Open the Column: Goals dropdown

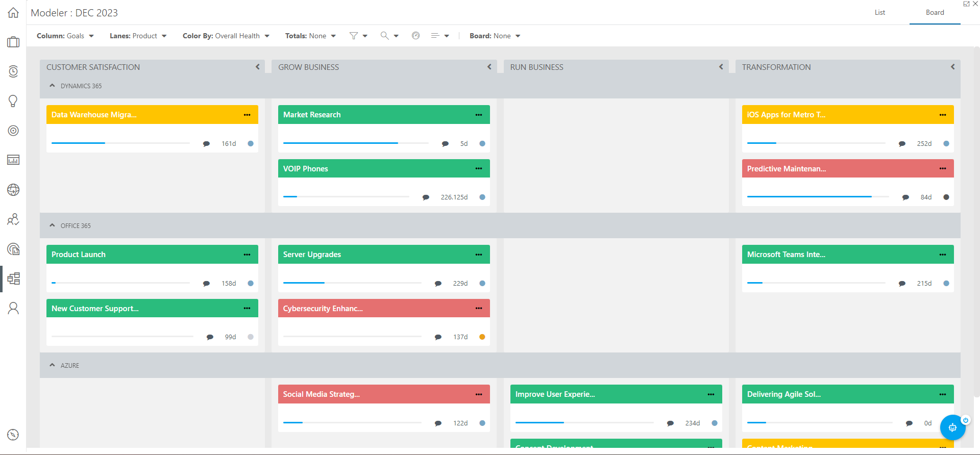tap(65, 36)
